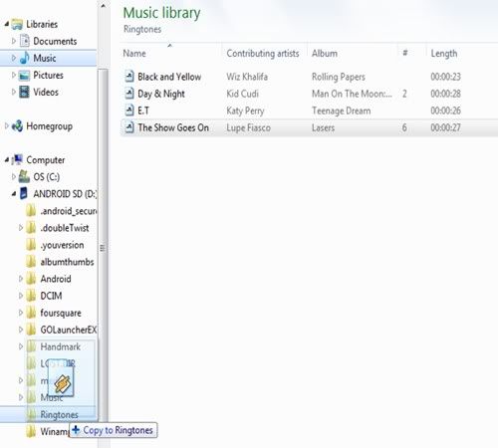Expand the Homegroup node

[x=6, y=125]
